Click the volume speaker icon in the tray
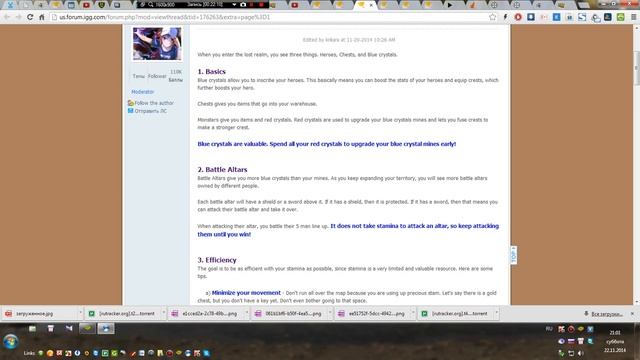The width and height of the screenshot is (640, 360). pos(581,353)
